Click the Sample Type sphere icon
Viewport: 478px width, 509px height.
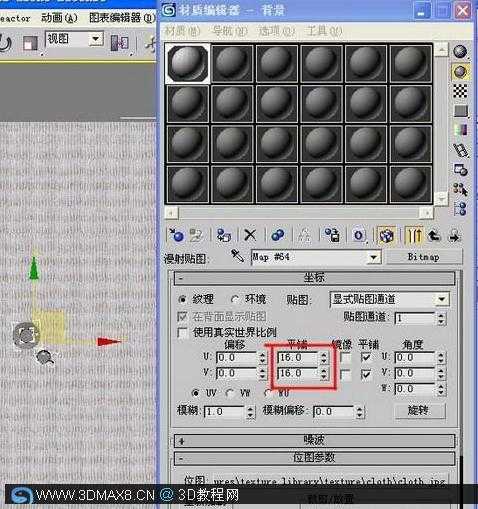click(460, 52)
